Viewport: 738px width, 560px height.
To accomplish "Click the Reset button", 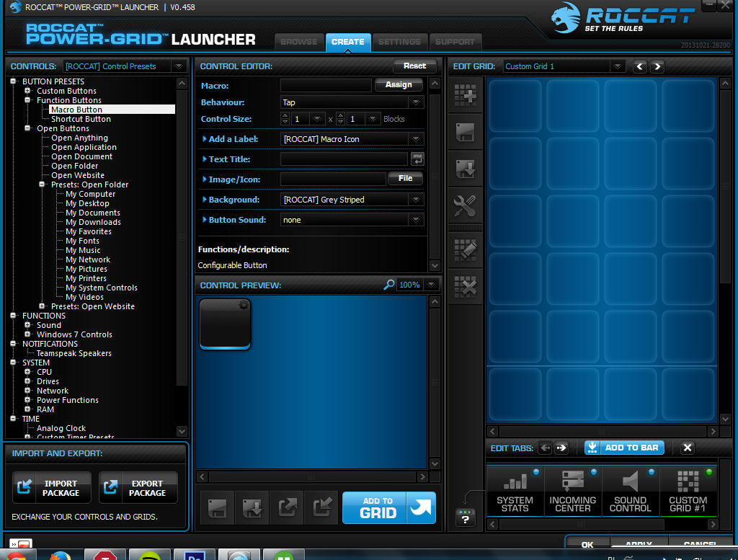I will point(414,66).
